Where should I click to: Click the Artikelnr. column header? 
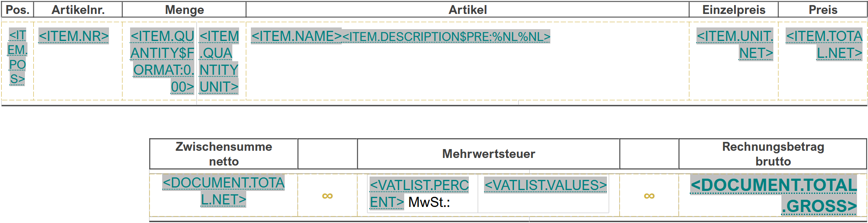78,10
